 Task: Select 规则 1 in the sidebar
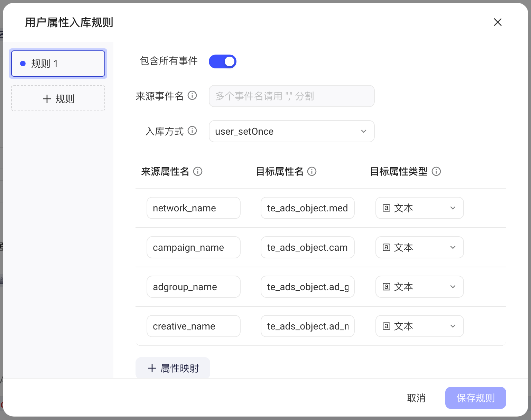pyautogui.click(x=58, y=64)
